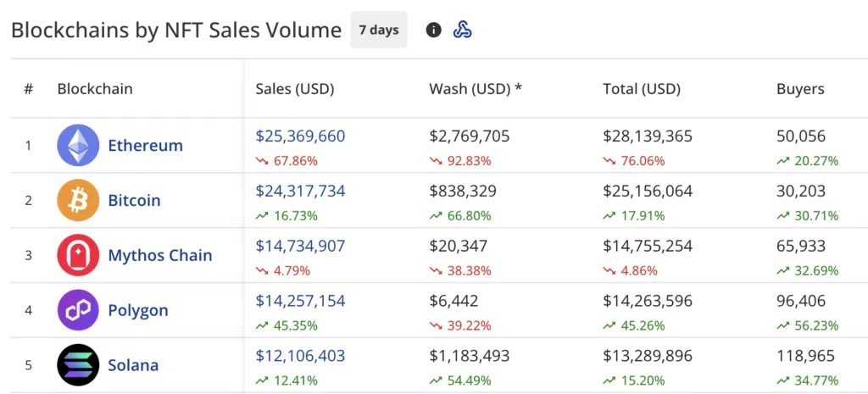Click the Solana logo icon
This screenshot has height=394, width=868.
coord(78,365)
